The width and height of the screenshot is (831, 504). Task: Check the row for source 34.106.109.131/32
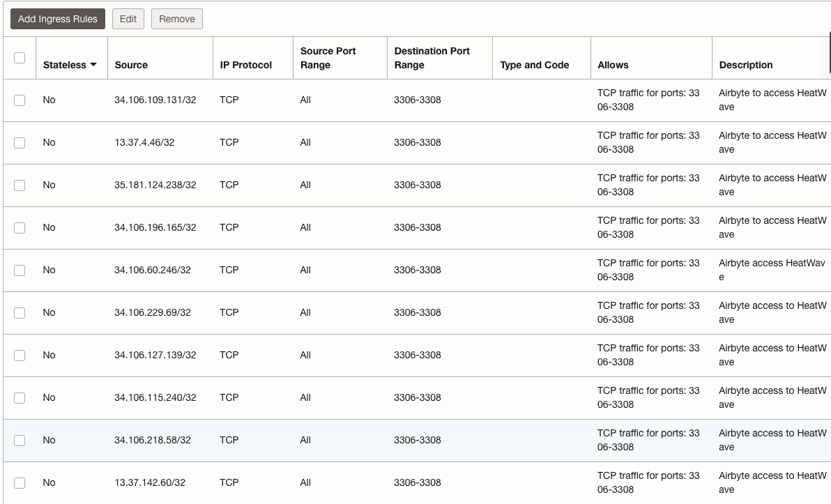pos(20,100)
